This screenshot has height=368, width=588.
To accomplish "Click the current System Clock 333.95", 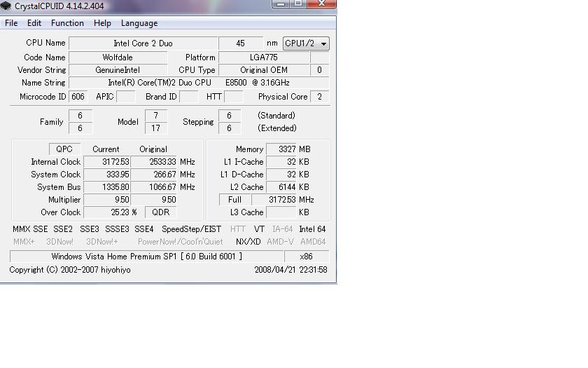I will (107, 175).
